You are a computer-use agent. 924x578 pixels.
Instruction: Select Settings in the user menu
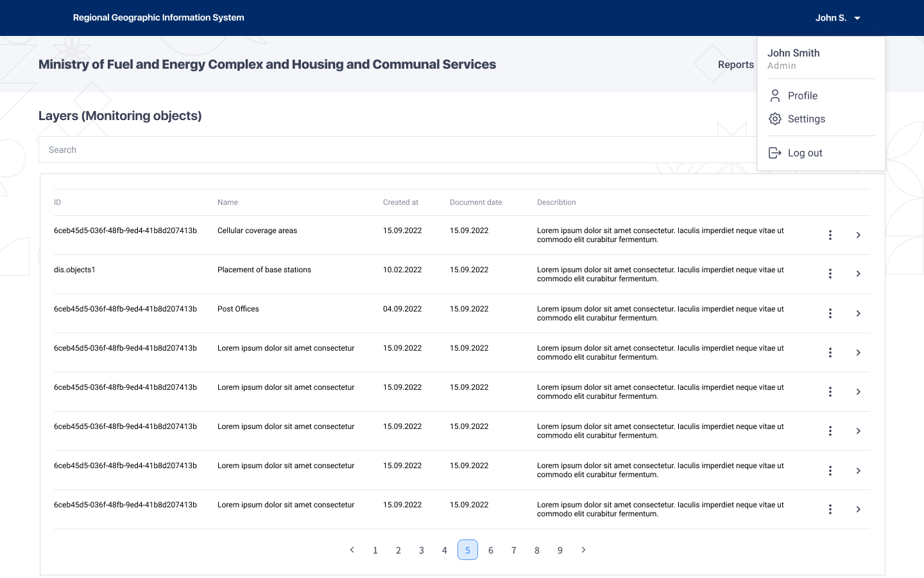[x=807, y=119]
